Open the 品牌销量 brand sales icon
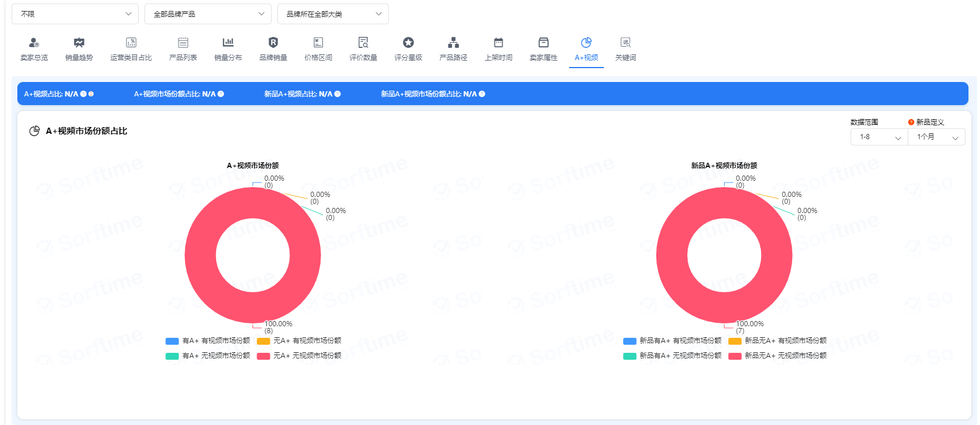The height and width of the screenshot is (425, 980). click(x=273, y=43)
